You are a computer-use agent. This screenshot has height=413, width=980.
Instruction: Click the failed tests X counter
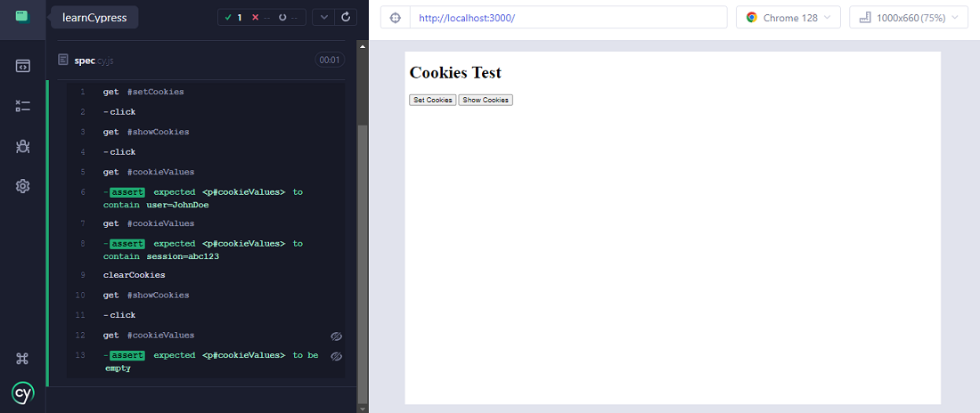point(261,18)
